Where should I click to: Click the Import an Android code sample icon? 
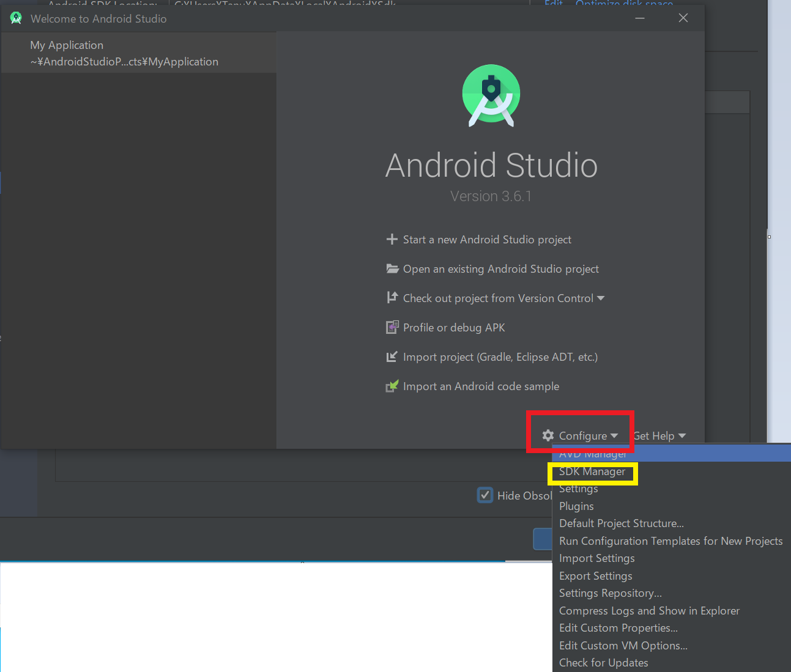[x=392, y=386]
